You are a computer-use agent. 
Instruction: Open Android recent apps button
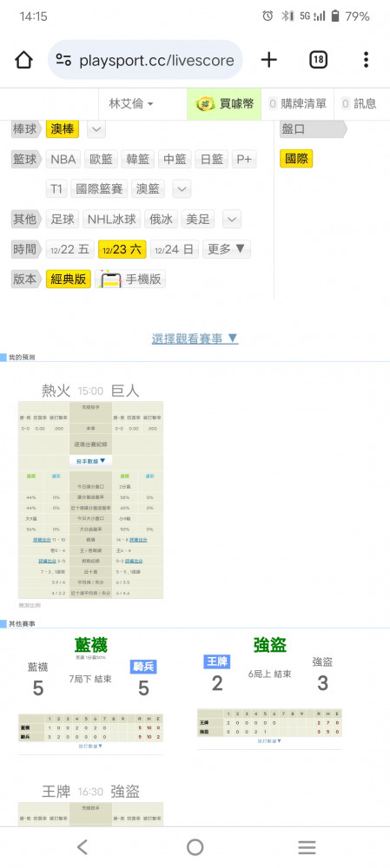(307, 847)
